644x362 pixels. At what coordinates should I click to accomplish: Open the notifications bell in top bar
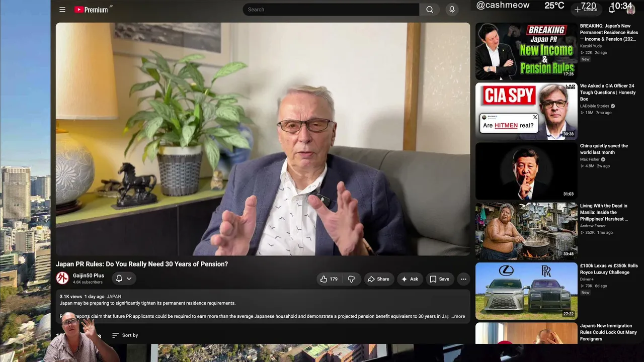(x=612, y=9)
